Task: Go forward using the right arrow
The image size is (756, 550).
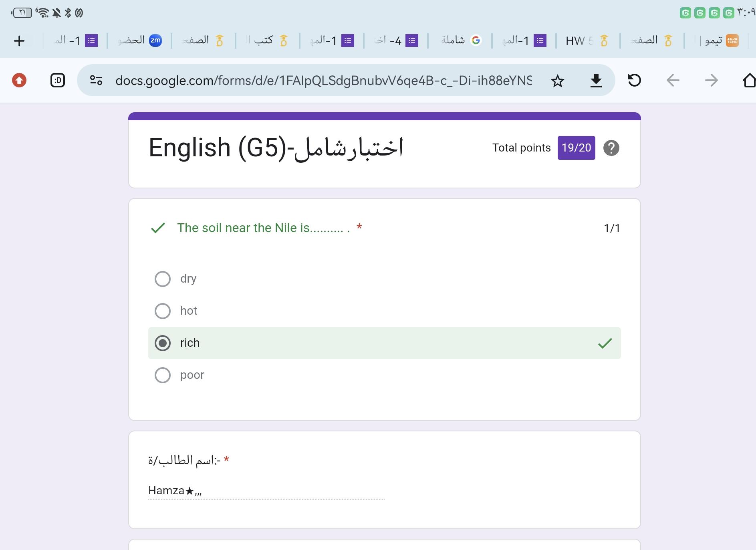Action: coord(711,81)
